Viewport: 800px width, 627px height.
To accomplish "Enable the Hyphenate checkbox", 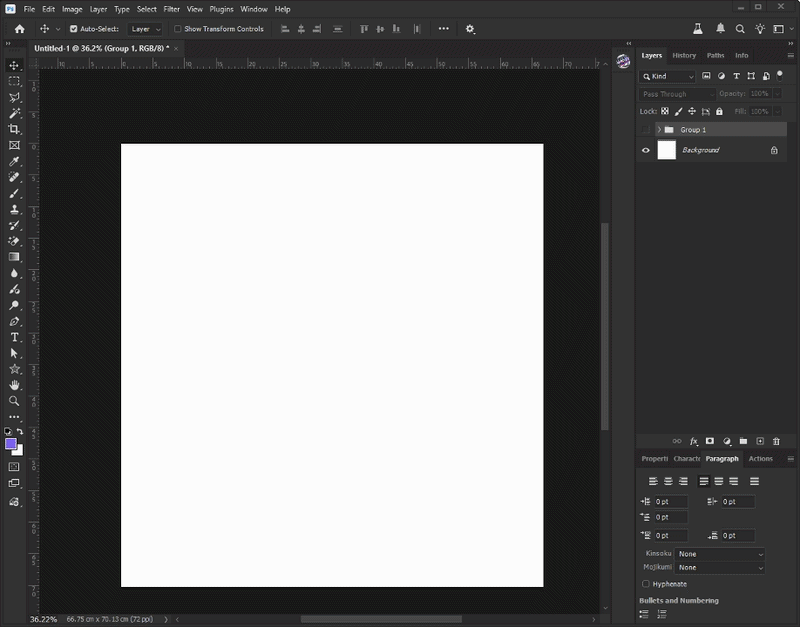I will pos(646,584).
